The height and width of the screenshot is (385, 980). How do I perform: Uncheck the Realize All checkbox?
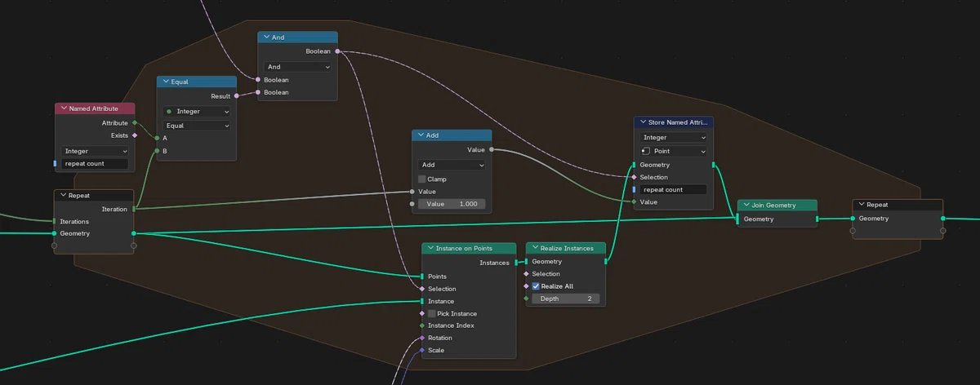[x=536, y=286]
